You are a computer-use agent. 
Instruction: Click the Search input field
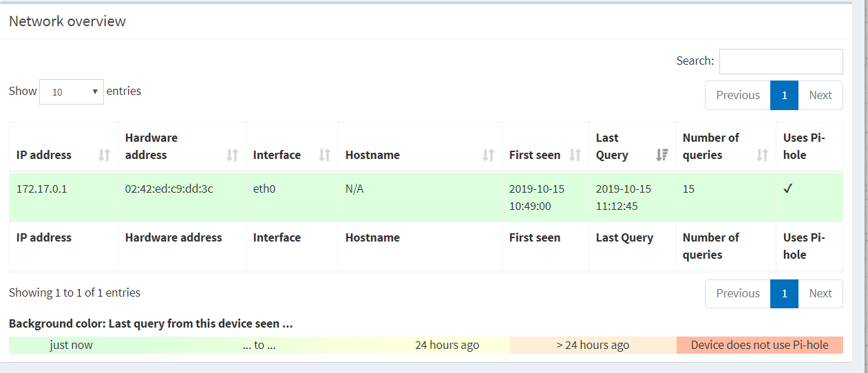pos(781,61)
